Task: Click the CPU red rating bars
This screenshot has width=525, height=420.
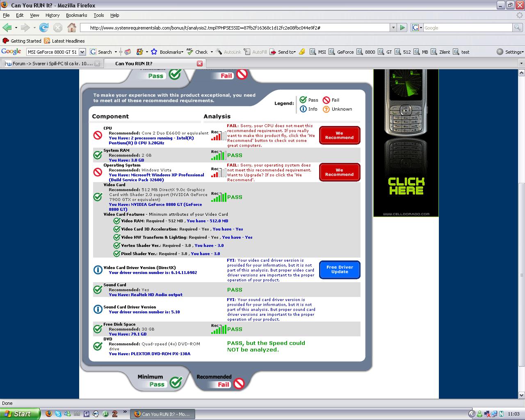Action: coord(219,135)
